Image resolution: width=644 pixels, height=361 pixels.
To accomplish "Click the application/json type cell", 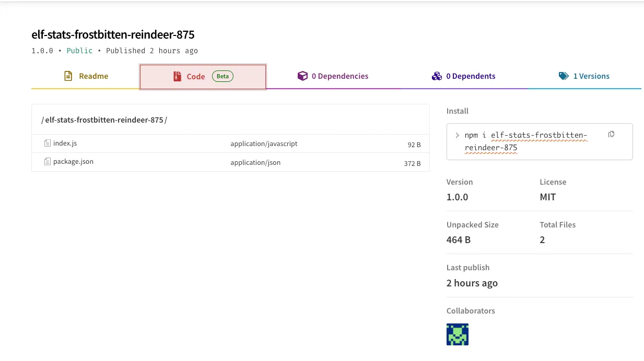I will (x=255, y=162).
